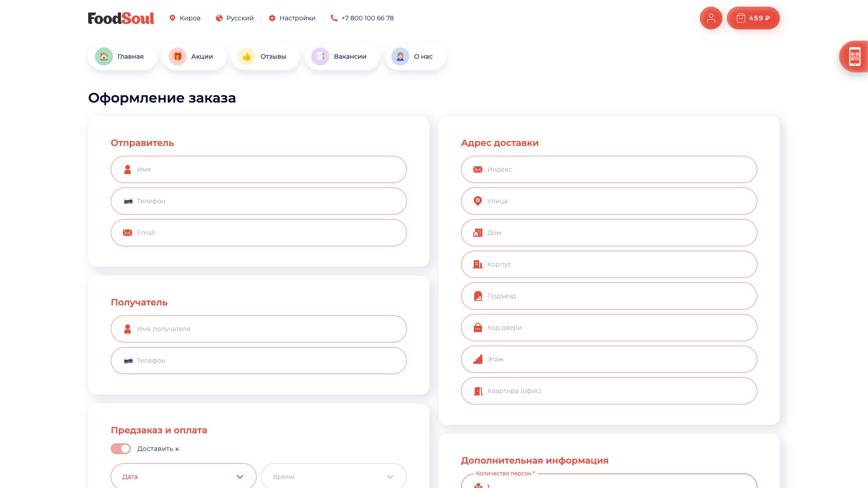Click the globe icon next to Русский
This screenshot has width=868, height=488.
tap(219, 18)
